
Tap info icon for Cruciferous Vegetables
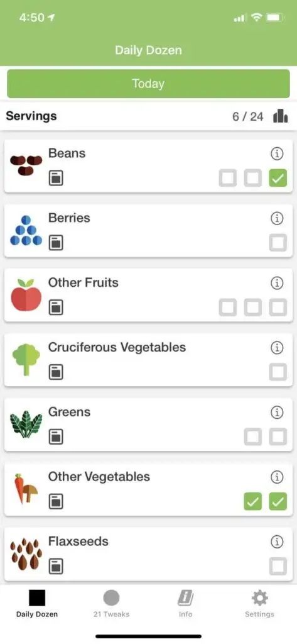click(278, 348)
